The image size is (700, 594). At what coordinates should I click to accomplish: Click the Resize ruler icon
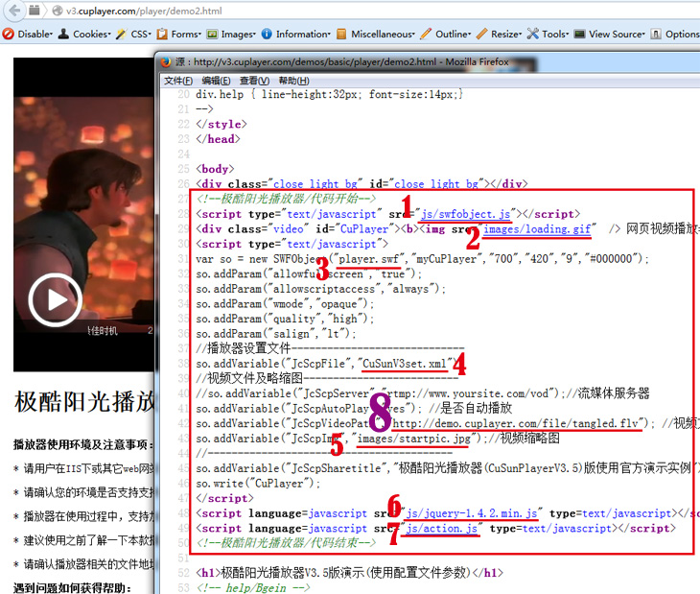pos(481,34)
